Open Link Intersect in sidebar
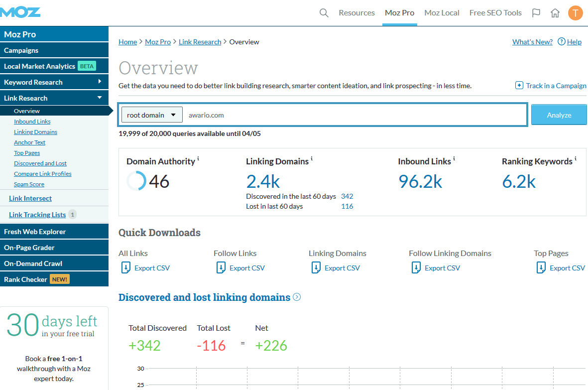The width and height of the screenshot is (588, 390). point(30,198)
